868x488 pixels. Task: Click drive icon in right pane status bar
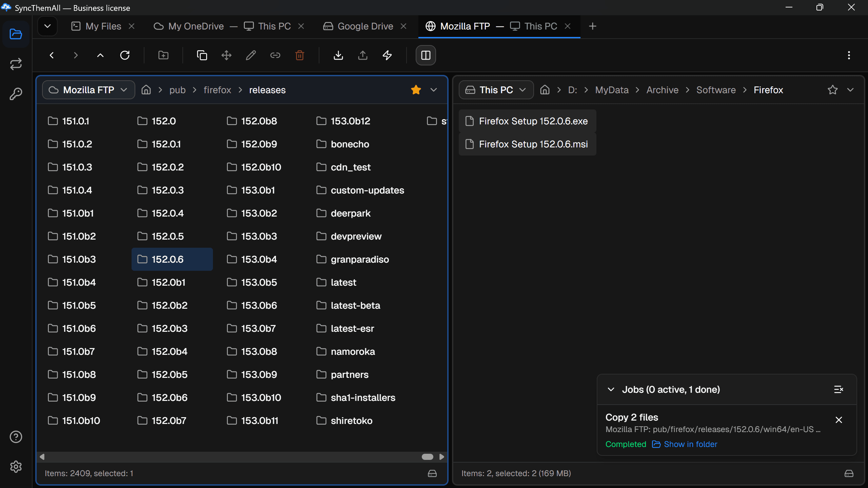point(849,473)
